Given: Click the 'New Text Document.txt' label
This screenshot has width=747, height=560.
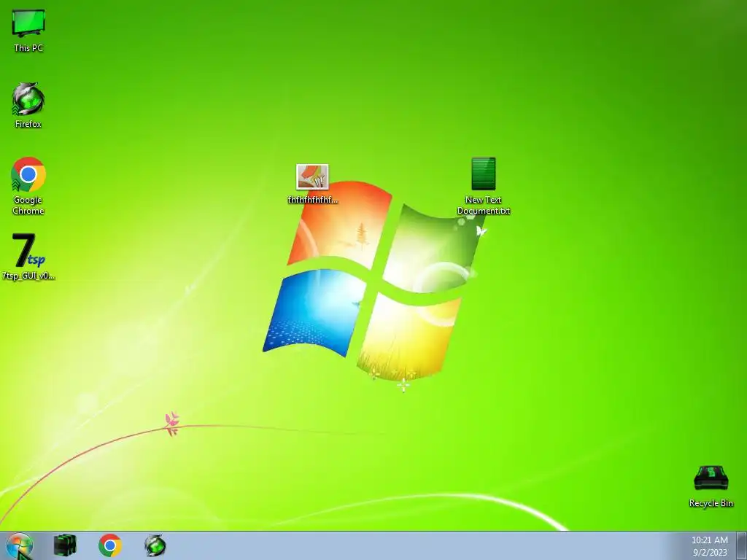Looking at the screenshot, I should 483,205.
